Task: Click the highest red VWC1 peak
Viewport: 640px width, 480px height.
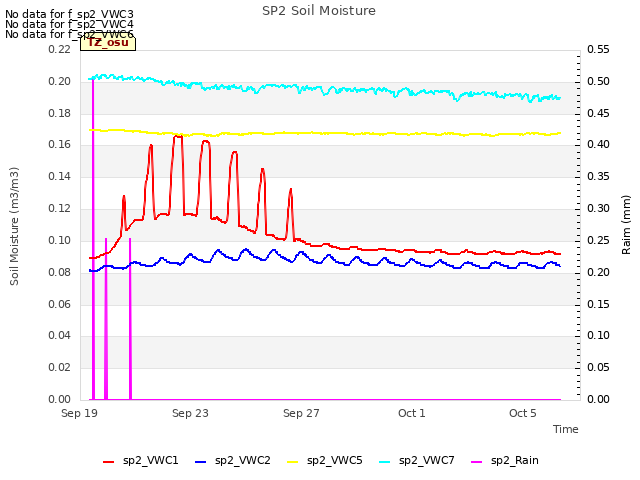Action: click(178, 137)
